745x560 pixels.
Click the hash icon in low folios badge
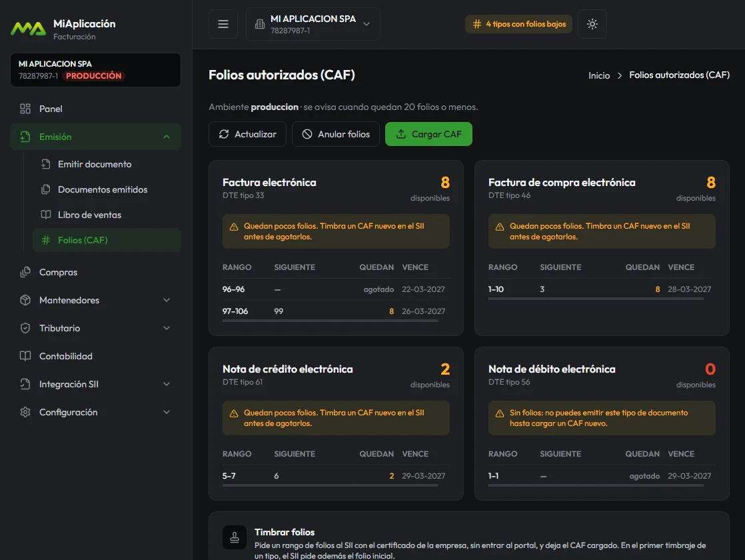[476, 24]
